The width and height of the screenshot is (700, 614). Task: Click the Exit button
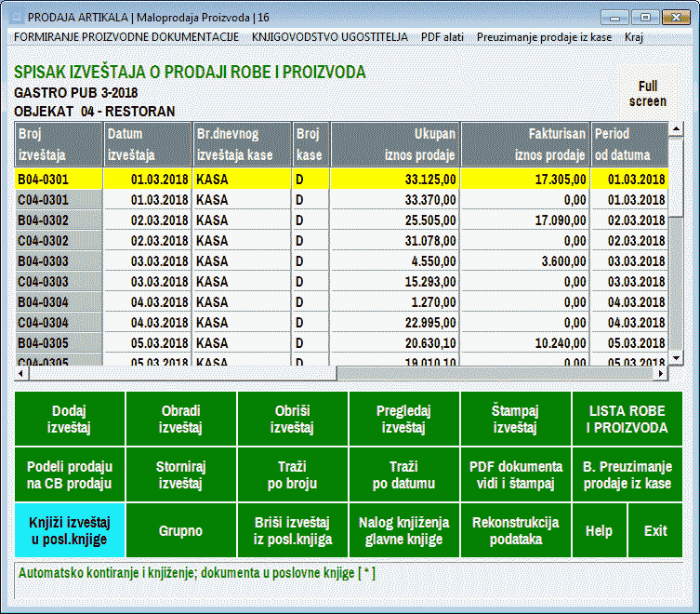coord(655,530)
